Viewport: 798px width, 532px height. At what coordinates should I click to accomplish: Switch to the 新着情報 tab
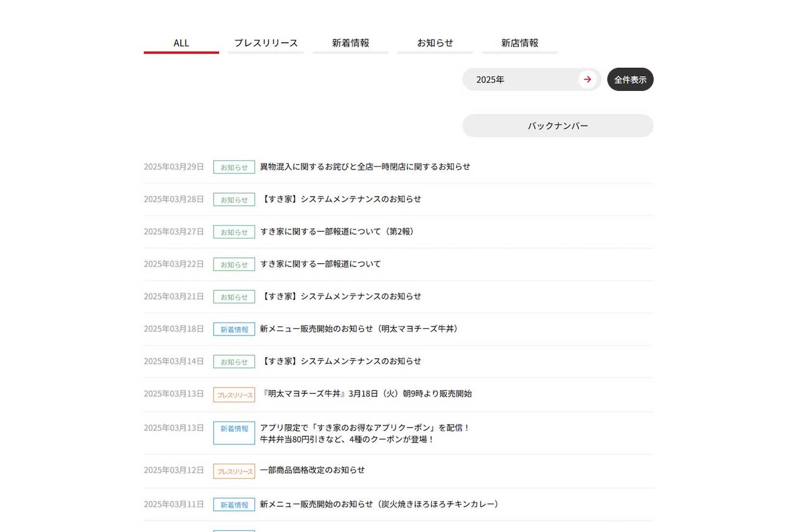click(x=351, y=43)
